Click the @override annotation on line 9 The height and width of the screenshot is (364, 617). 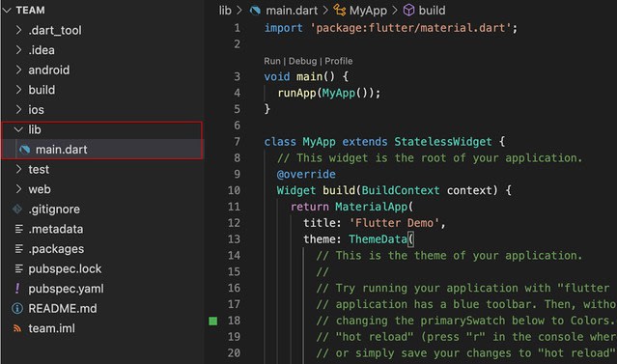(x=306, y=174)
